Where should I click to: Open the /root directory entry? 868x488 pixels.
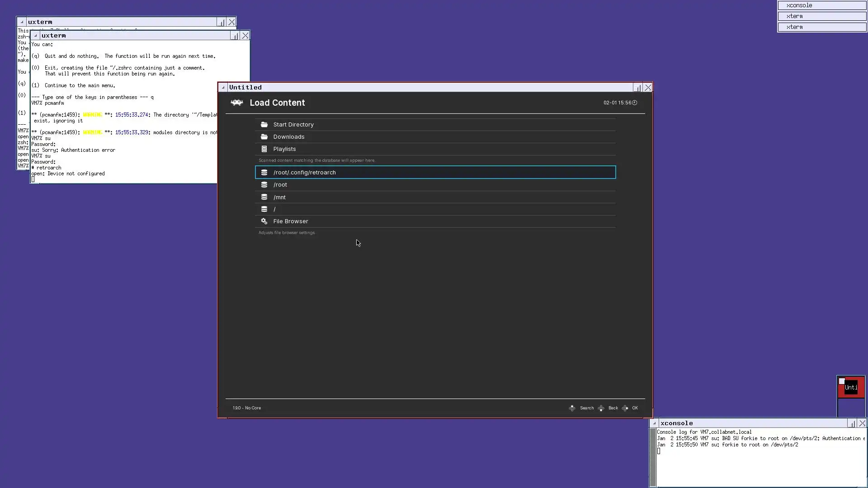tap(280, 185)
